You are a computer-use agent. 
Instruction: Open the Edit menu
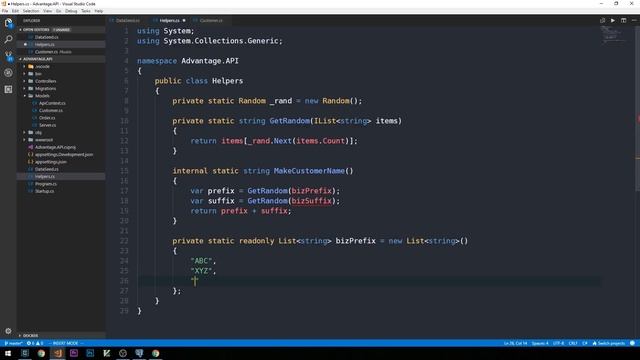[x=16, y=11]
